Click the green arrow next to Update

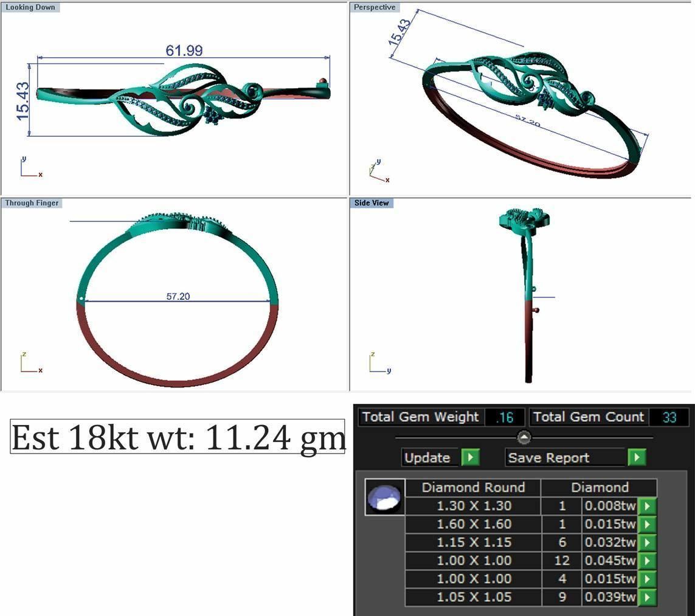(x=470, y=457)
